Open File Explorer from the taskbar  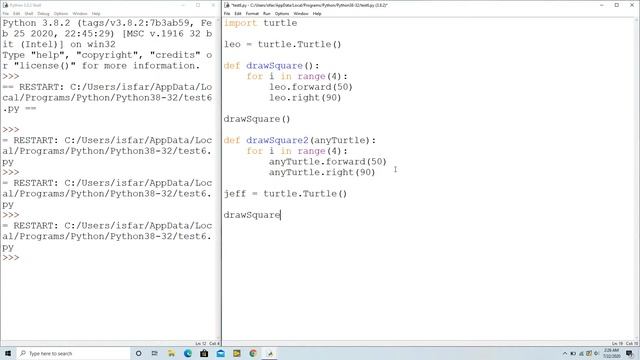tap(171, 353)
